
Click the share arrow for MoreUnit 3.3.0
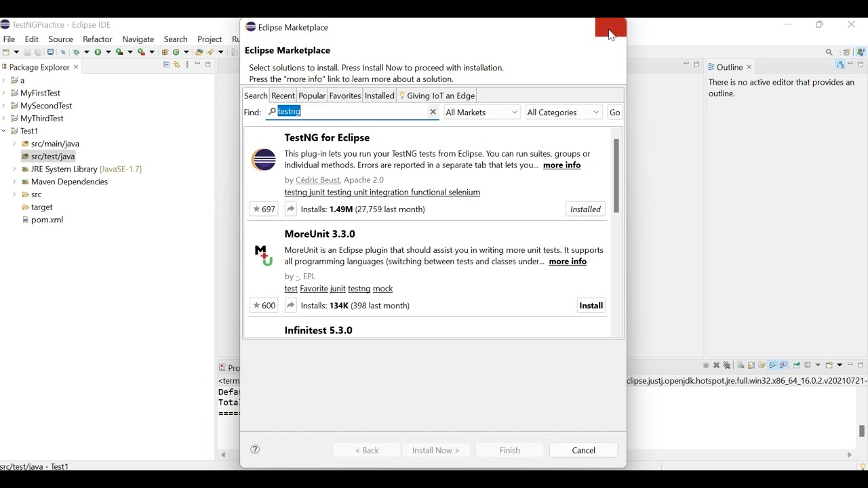(x=291, y=305)
